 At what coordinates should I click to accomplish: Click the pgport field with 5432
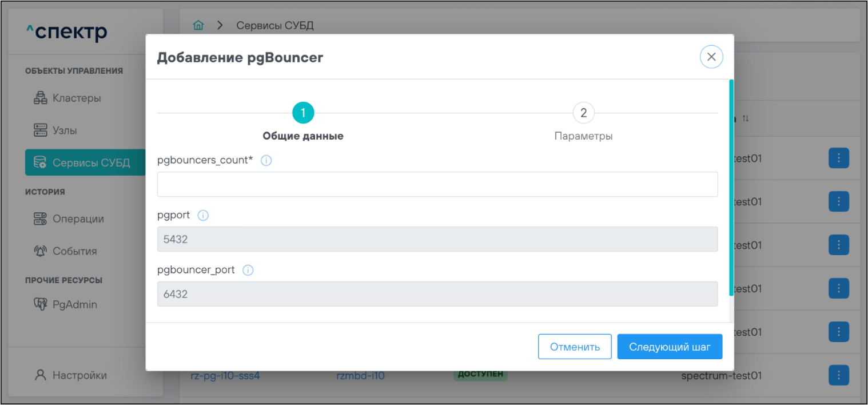tap(437, 239)
